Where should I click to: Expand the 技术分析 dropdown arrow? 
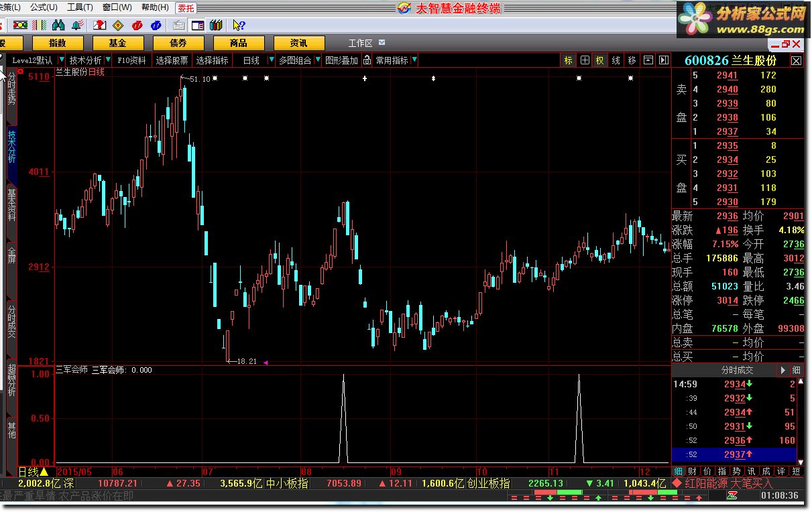107,60
